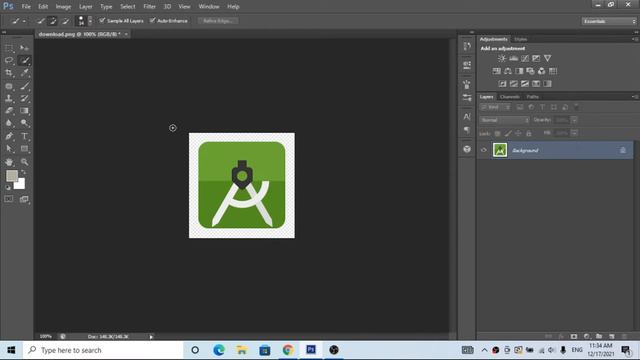Screen dimensions: 640x360
Task: Switch to the Paths tab
Action: point(533,97)
